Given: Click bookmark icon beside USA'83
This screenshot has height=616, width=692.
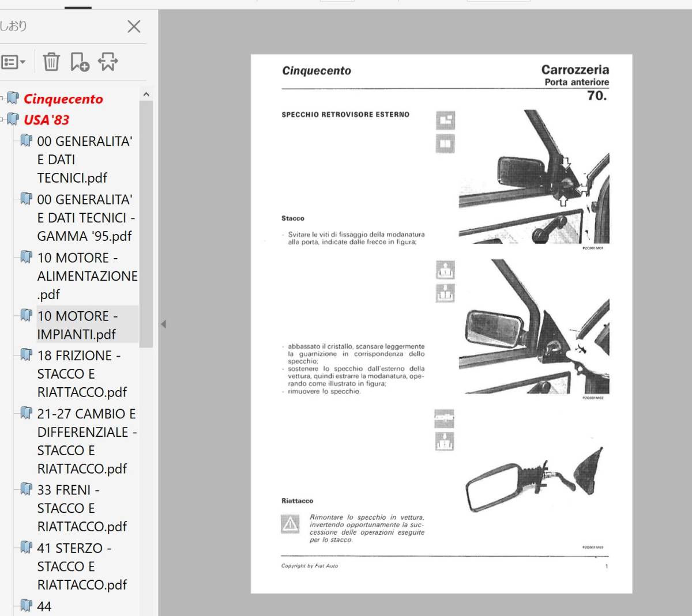Looking at the screenshot, I should 13,119.
